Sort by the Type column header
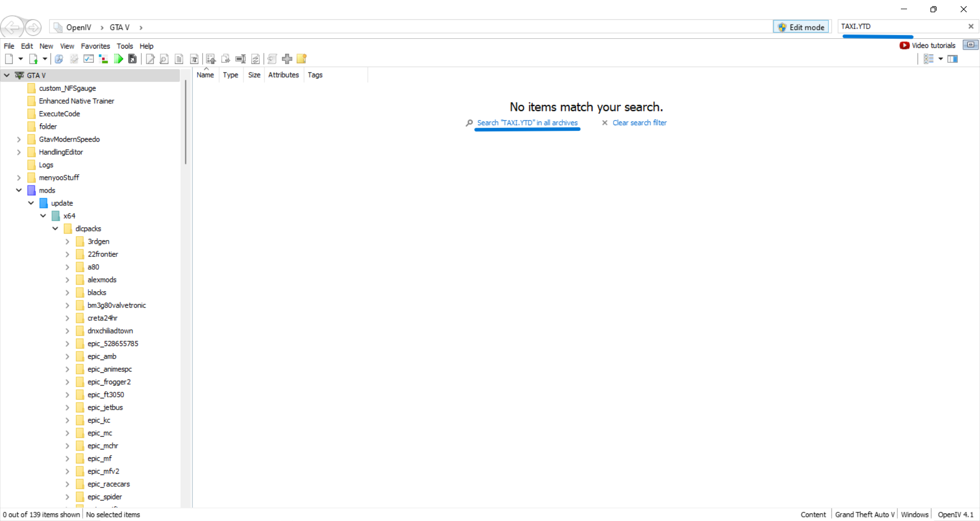Image resolution: width=980 pixels, height=521 pixels. tap(231, 75)
